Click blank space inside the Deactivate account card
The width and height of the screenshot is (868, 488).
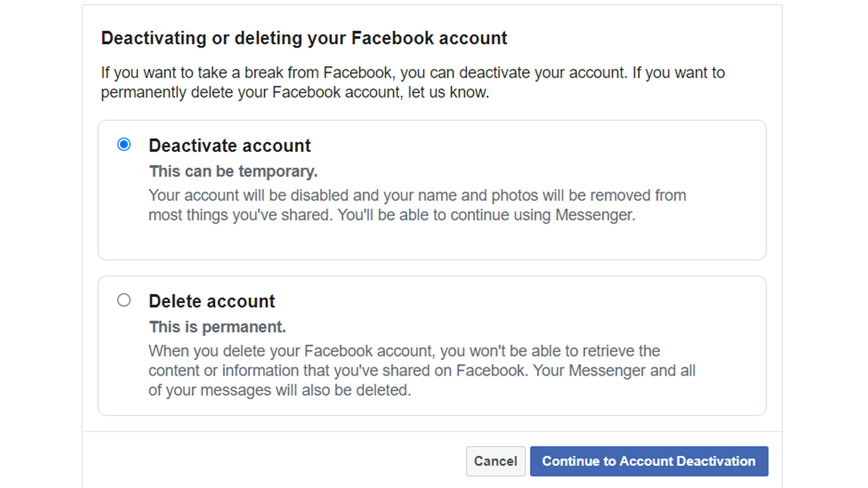point(432,242)
